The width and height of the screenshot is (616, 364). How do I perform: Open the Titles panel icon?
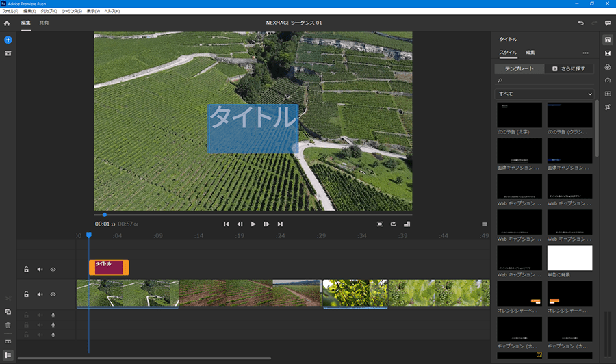(x=607, y=40)
